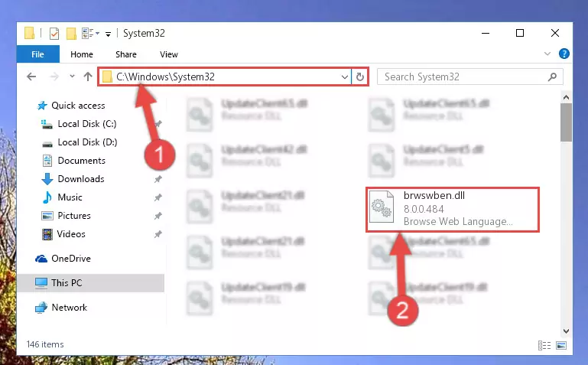Viewport: 588px width, 365px height.
Task: Click the 8.0.0.484 version text
Action: [424, 209]
